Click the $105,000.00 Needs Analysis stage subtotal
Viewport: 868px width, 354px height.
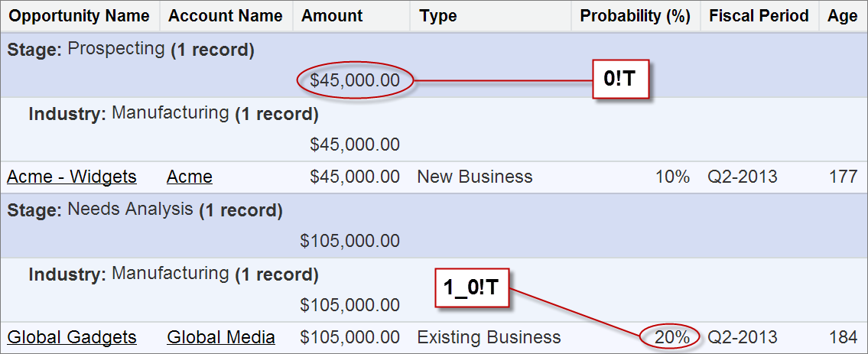pos(349,242)
